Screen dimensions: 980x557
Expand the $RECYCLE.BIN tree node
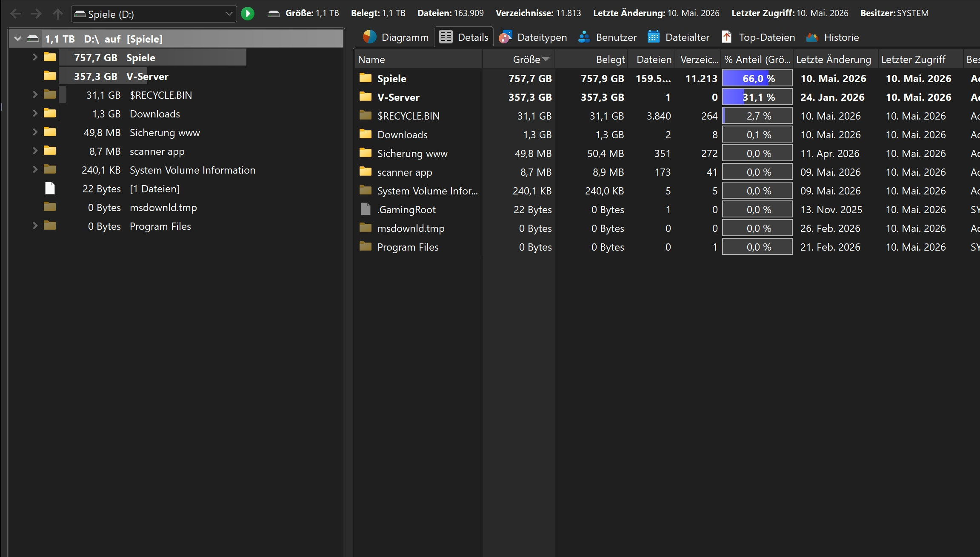[35, 94]
